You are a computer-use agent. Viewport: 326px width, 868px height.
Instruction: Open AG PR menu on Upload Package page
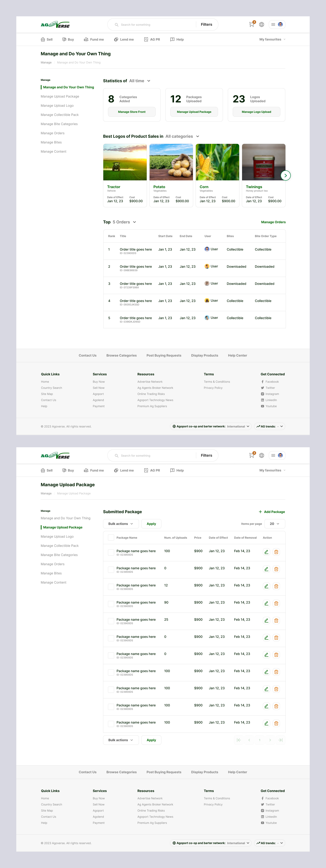click(152, 470)
